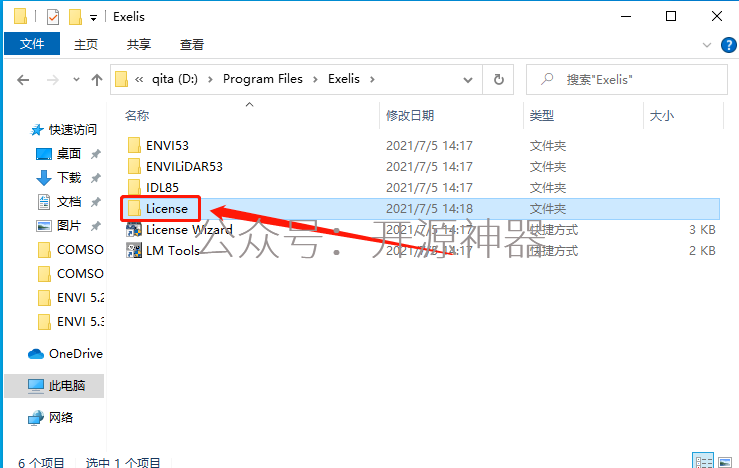The height and width of the screenshot is (468, 739).
Task: Select 快速访问 in the navigation pane
Action: point(73,130)
